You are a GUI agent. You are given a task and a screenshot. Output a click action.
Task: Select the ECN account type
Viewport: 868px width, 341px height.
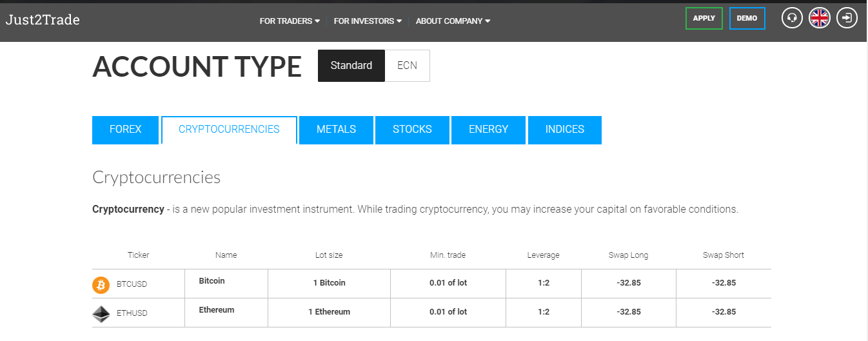point(407,66)
